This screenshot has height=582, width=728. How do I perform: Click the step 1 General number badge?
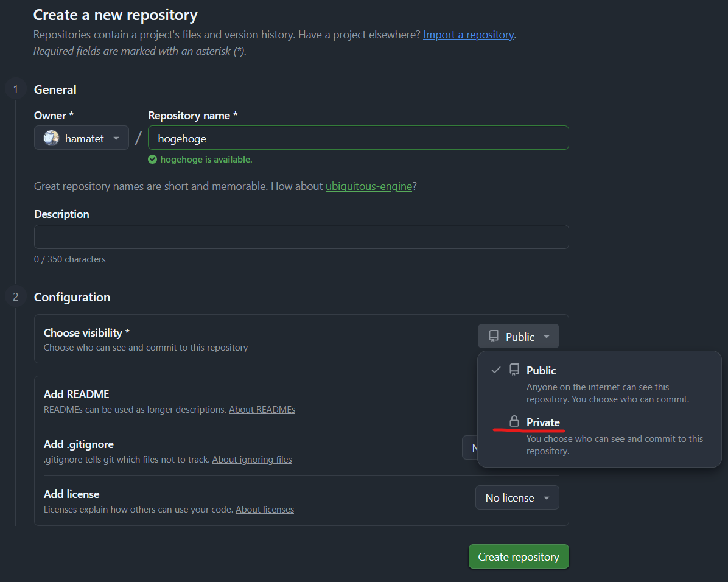coord(16,90)
